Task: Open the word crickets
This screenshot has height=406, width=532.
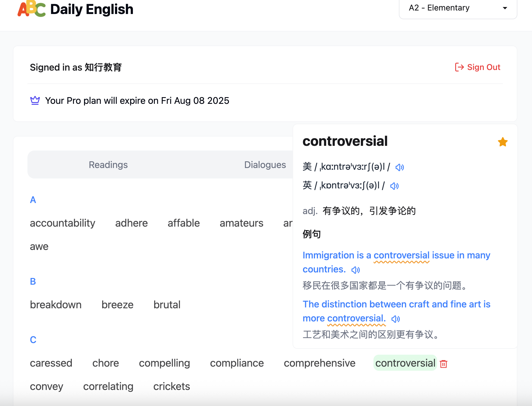Action: pos(171,386)
